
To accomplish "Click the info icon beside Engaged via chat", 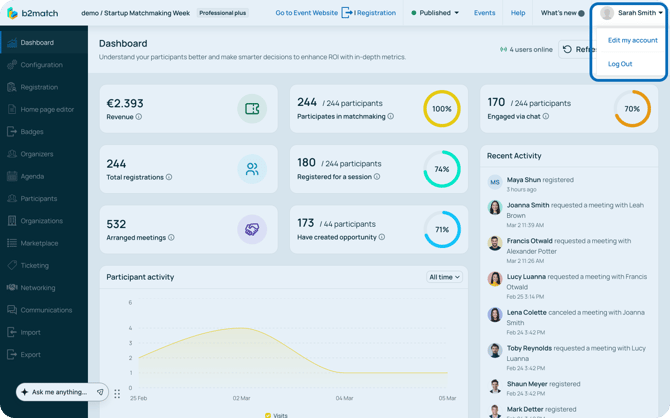I will (x=546, y=117).
